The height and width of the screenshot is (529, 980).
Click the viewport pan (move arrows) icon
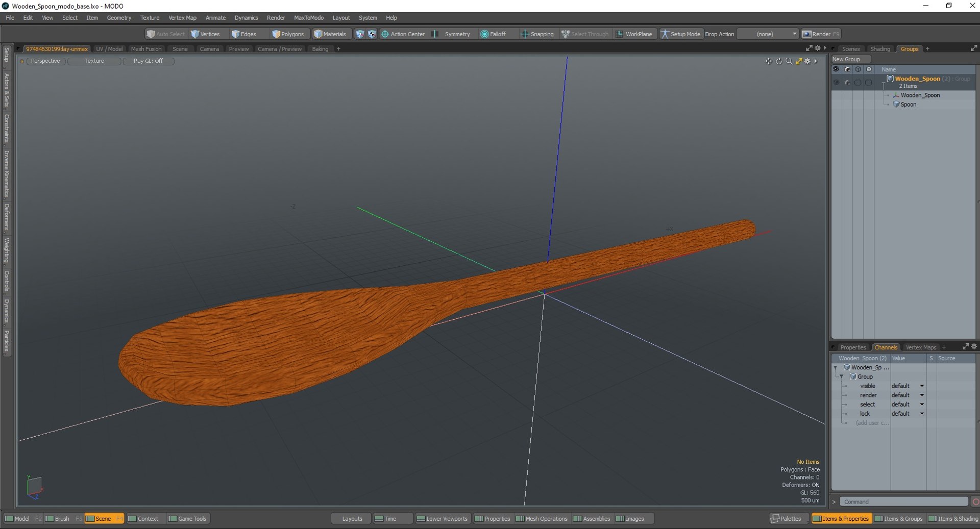click(768, 61)
